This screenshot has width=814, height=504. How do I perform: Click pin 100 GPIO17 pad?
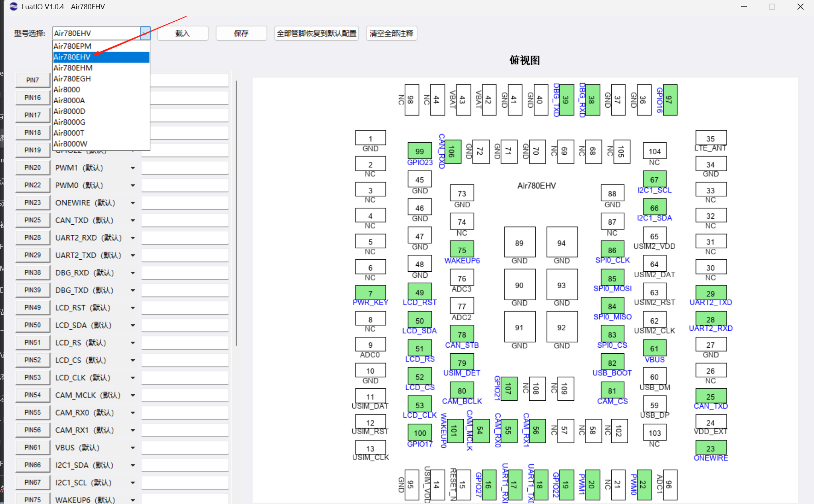click(419, 432)
